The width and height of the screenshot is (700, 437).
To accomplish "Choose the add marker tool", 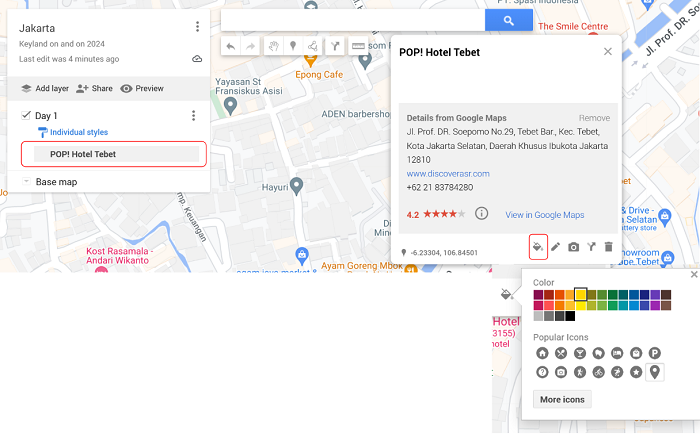I will point(293,46).
